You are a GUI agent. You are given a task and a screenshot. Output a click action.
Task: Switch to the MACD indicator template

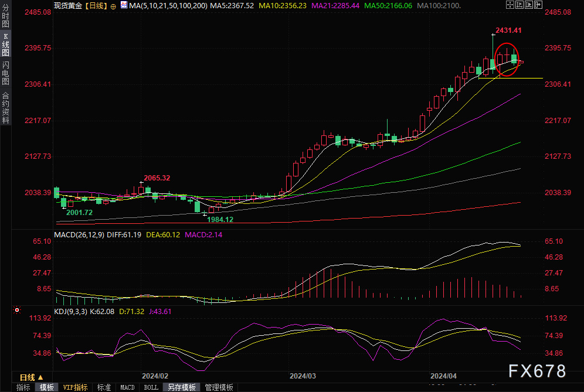click(x=127, y=387)
